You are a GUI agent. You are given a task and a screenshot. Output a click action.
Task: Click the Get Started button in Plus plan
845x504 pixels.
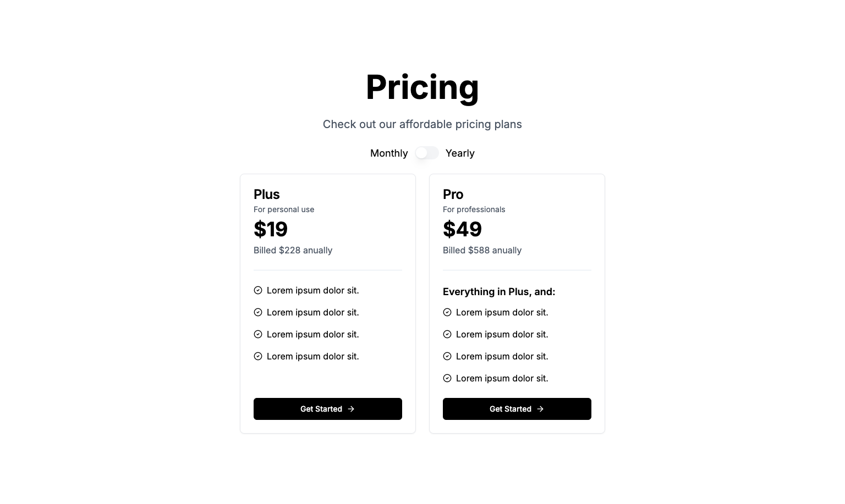[x=328, y=409]
